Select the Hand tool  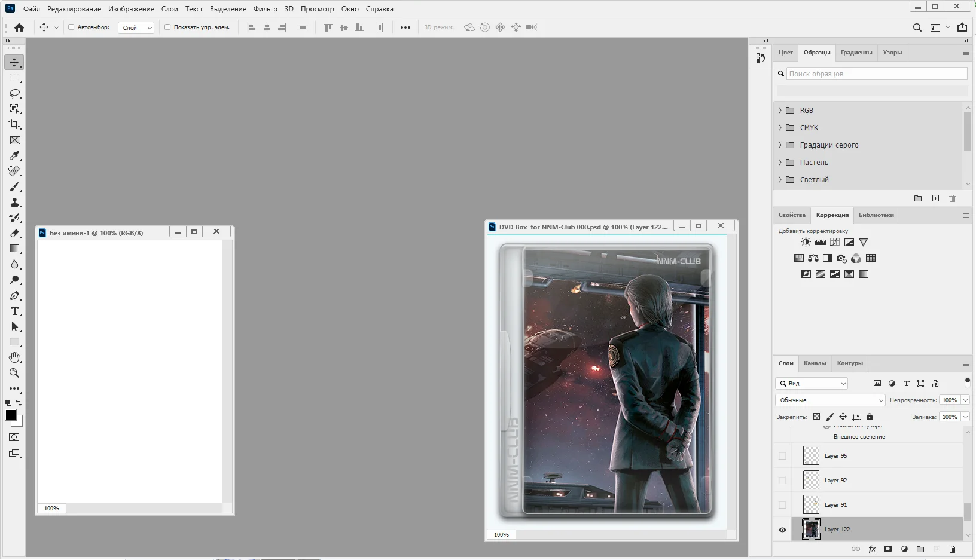pos(14,357)
